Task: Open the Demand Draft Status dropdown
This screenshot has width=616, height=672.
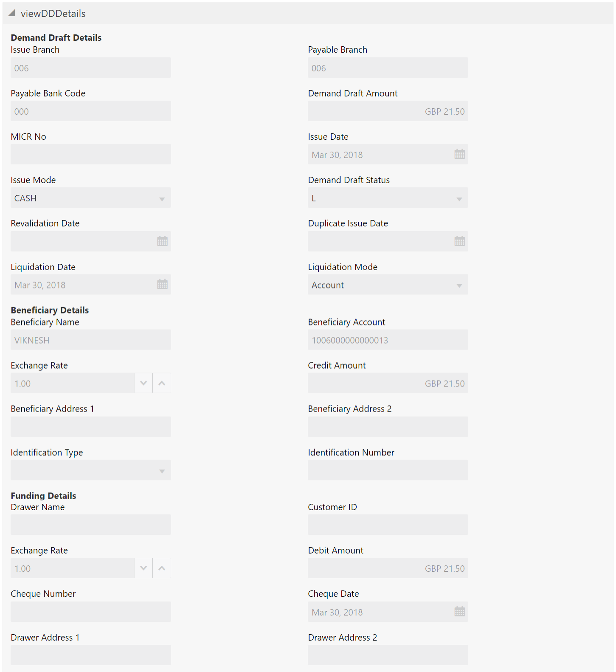Action: coord(388,198)
